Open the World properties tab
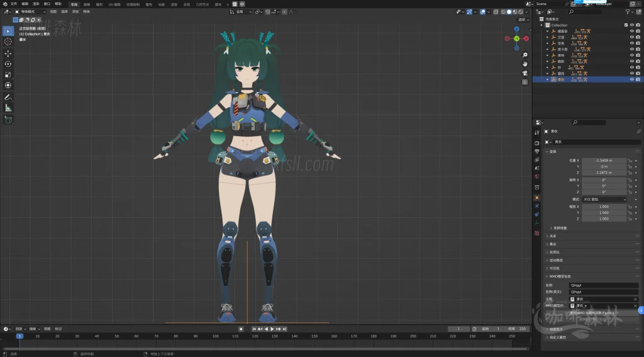Screen dimensions: 644x357 (537, 176)
